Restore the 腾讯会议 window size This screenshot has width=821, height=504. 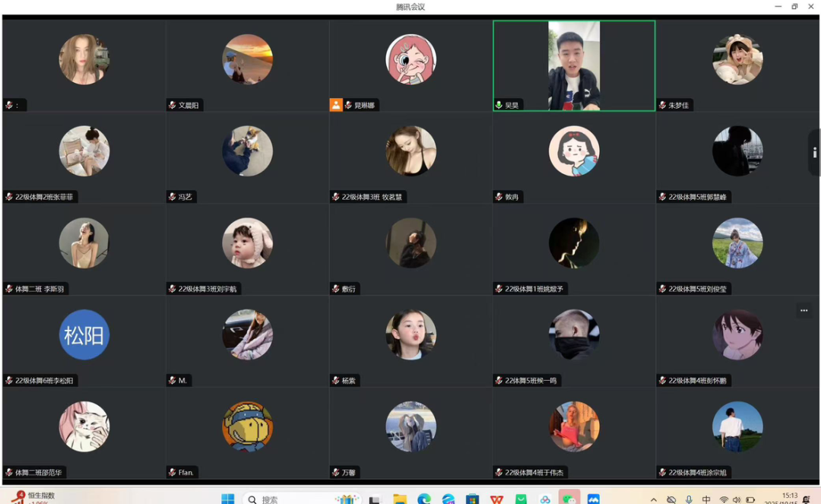[794, 7]
